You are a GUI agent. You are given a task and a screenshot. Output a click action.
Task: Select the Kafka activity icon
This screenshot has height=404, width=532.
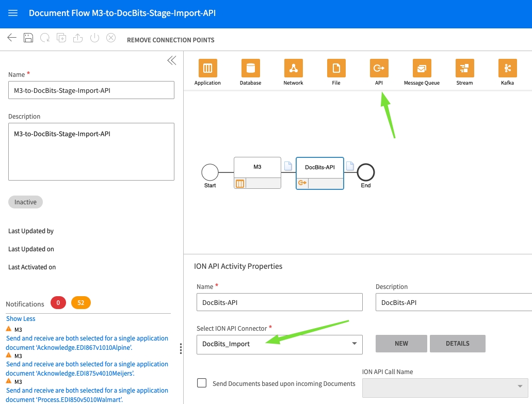(x=507, y=68)
